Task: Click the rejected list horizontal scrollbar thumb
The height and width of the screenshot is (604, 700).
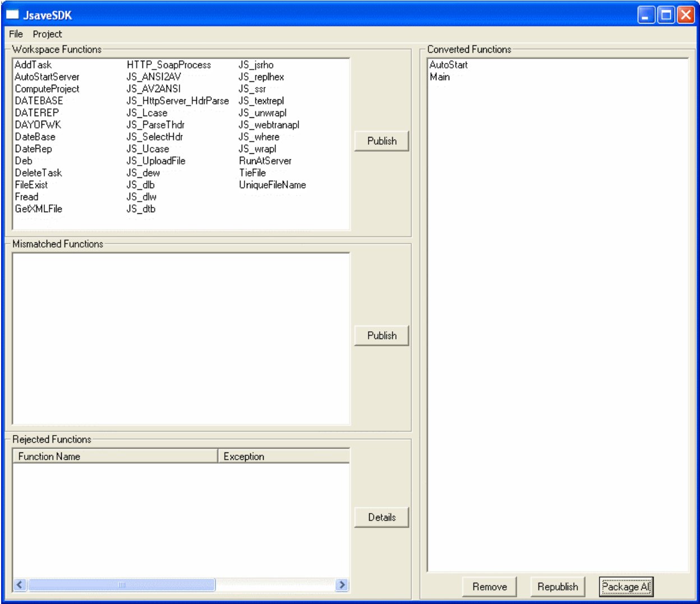Action: click(x=121, y=585)
